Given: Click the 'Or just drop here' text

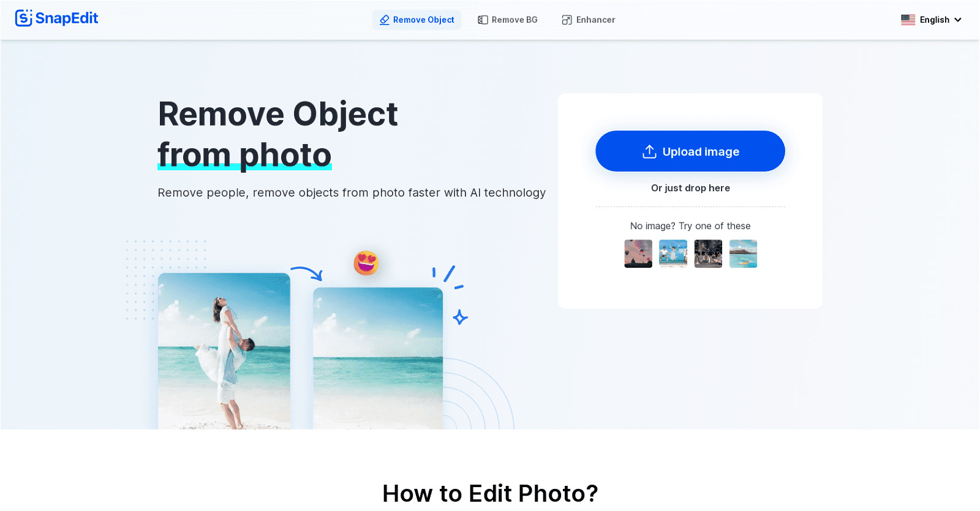Looking at the screenshot, I should point(690,188).
